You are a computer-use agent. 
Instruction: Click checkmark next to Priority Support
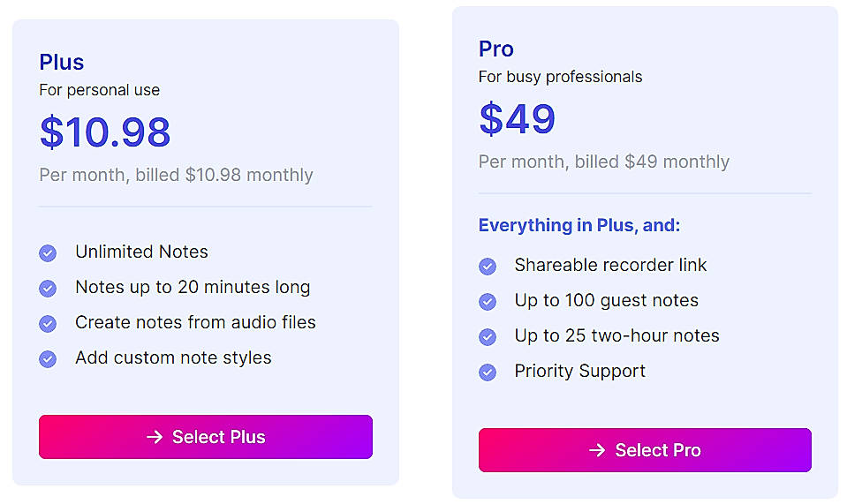tap(488, 372)
